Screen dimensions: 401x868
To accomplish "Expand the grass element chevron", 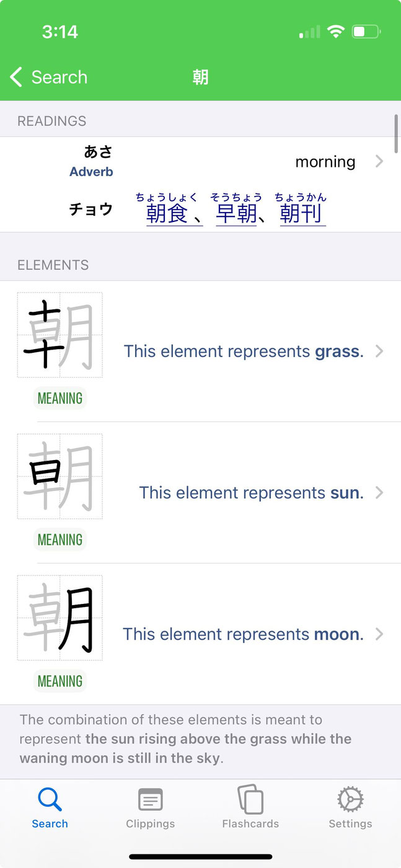I will click(x=379, y=352).
